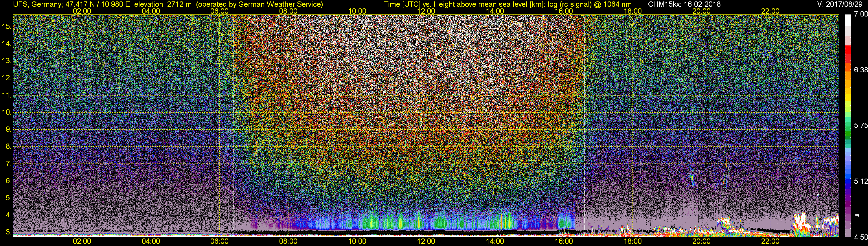868x246 pixels.
Task: Click the 'UFS, Germany' station location title text
Action: coord(37,4)
